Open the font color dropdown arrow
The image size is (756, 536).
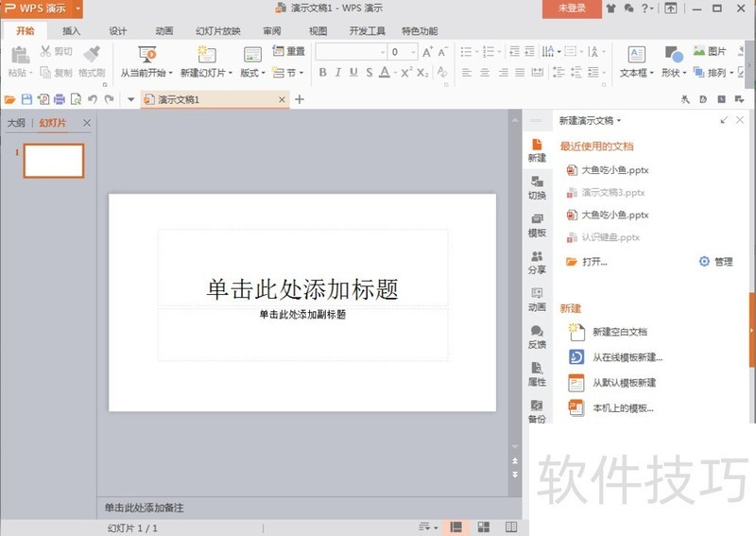395,73
